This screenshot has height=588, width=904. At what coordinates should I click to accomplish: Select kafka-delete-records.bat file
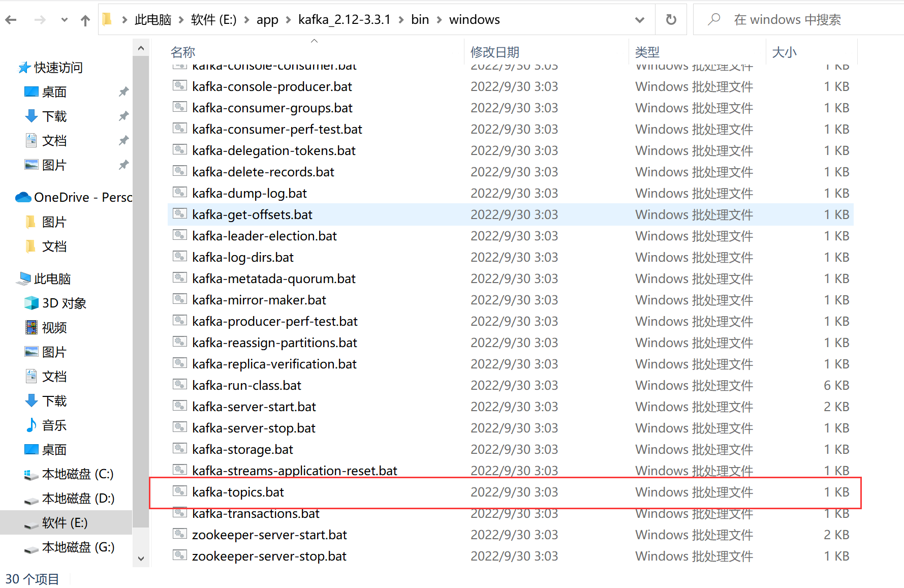(x=510, y=172)
